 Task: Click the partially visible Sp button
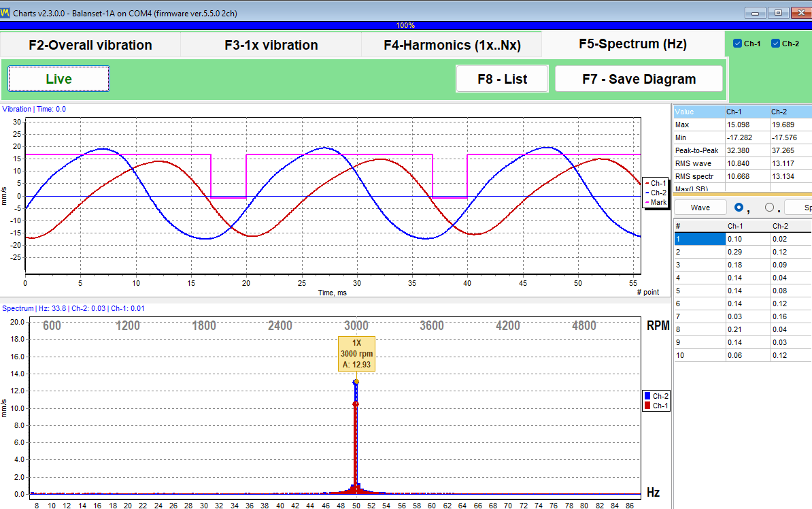coord(798,208)
